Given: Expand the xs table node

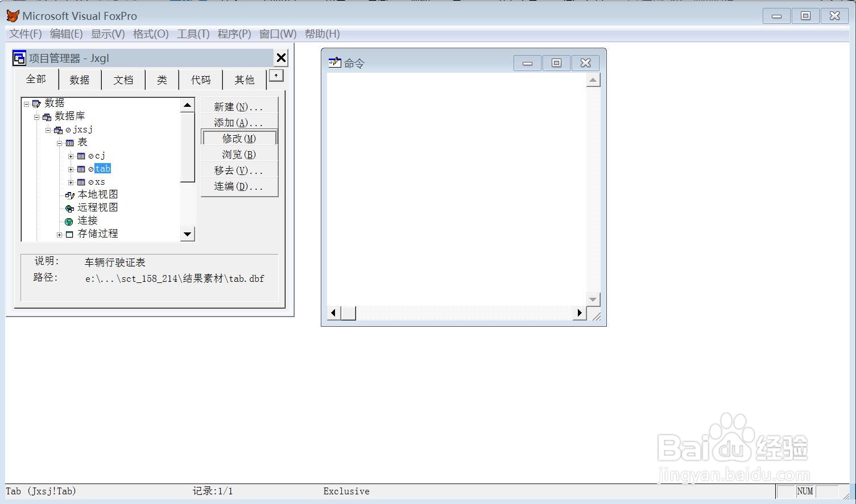Looking at the screenshot, I should click(x=71, y=182).
